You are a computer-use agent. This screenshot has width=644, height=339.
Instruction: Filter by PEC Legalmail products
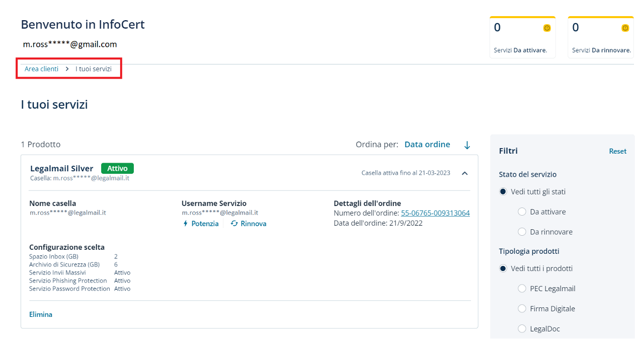522,289
